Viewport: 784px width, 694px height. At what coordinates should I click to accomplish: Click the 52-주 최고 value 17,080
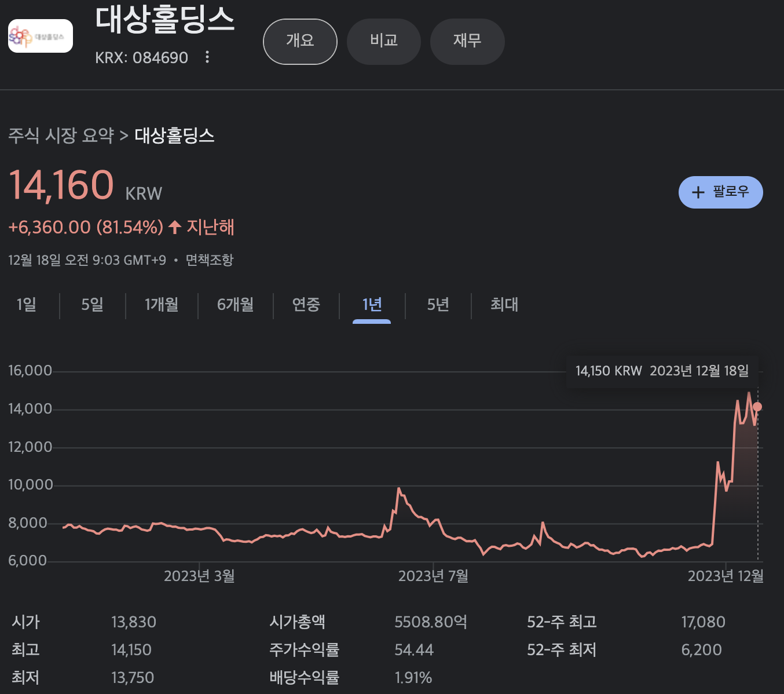tap(703, 622)
